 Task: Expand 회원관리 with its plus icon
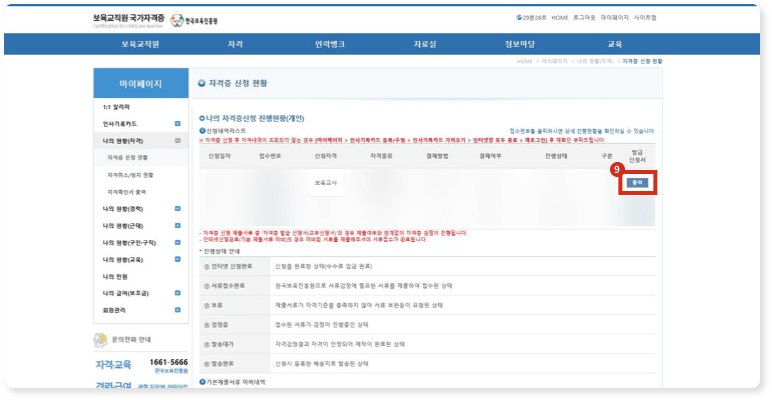(178, 310)
